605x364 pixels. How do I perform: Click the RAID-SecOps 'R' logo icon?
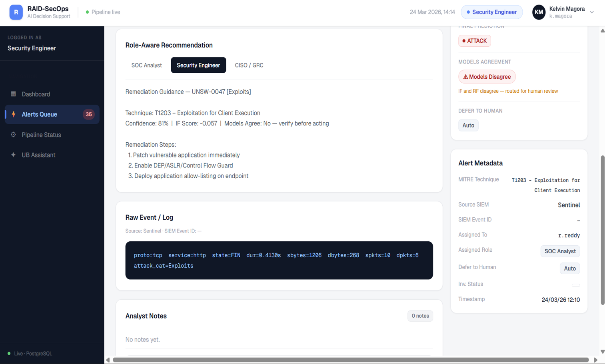click(16, 12)
